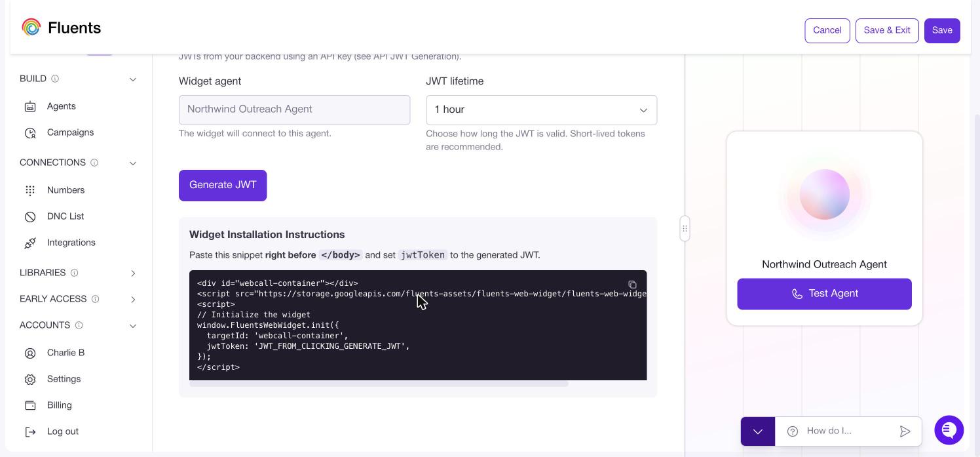Screen dimensions: 980x457
Task: Click the Numbers dialpad icon
Action: (30, 190)
